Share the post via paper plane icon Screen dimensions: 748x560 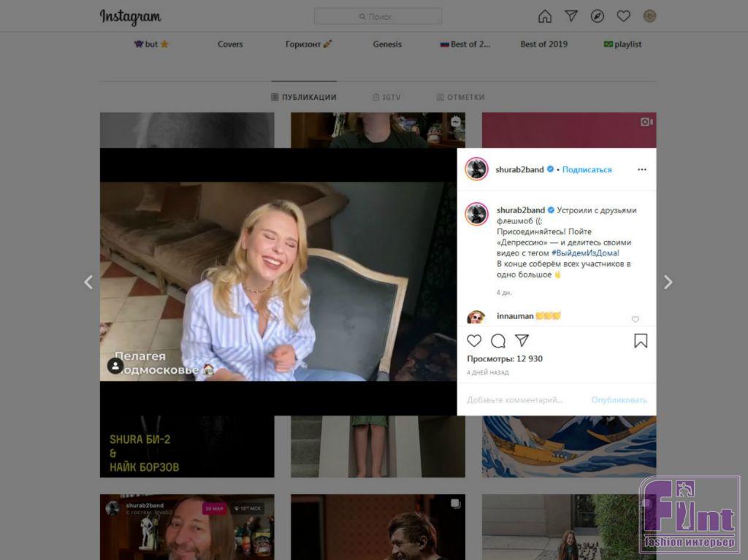click(x=522, y=341)
